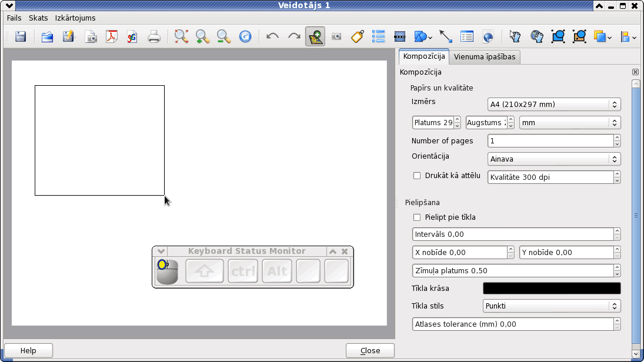The image size is (644, 362).
Task: Click the Close button at bottom
Action: coord(370,350)
